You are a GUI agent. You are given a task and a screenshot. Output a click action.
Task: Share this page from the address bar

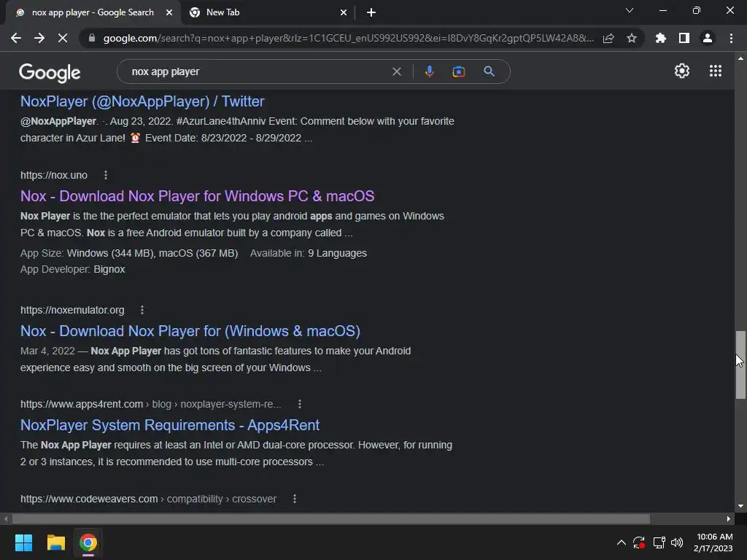point(608,38)
